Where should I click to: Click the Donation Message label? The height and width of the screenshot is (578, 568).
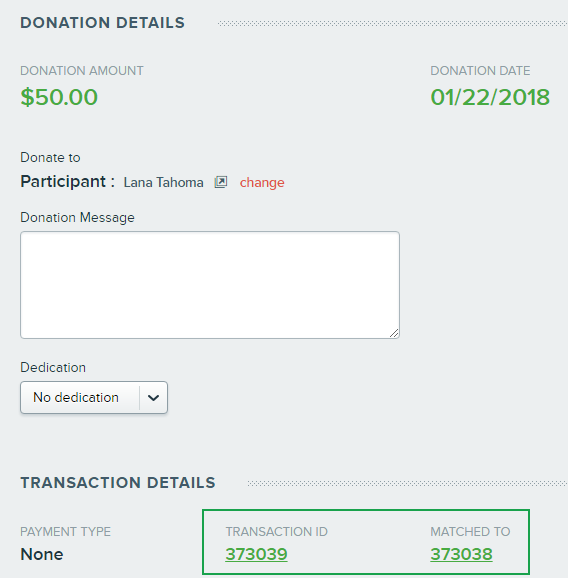click(77, 217)
